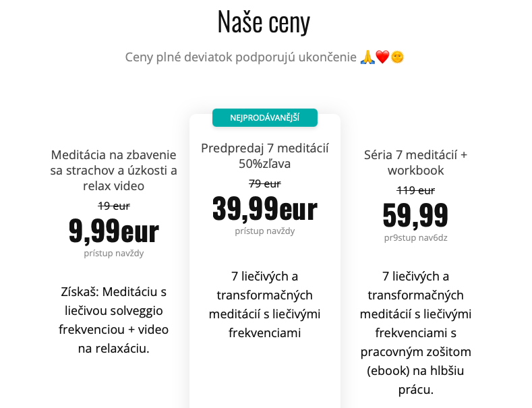
Task: Click the pracovným zošitom (ebook) description
Action: [x=415, y=361]
